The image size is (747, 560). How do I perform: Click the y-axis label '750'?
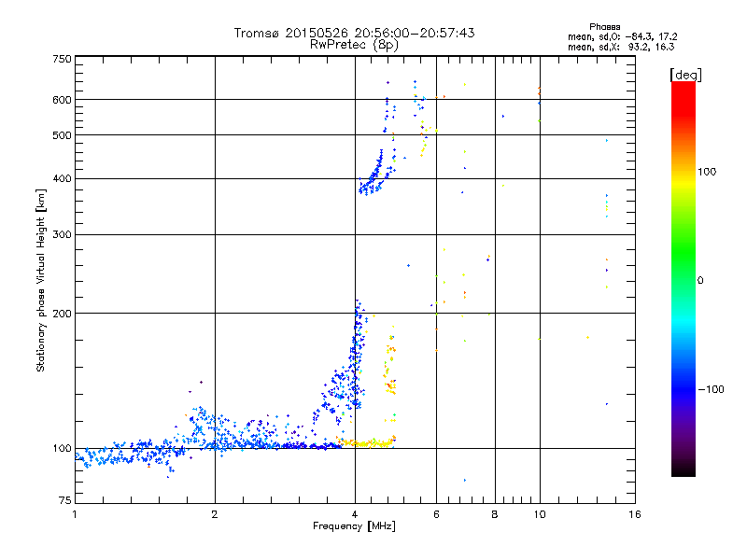[62, 59]
